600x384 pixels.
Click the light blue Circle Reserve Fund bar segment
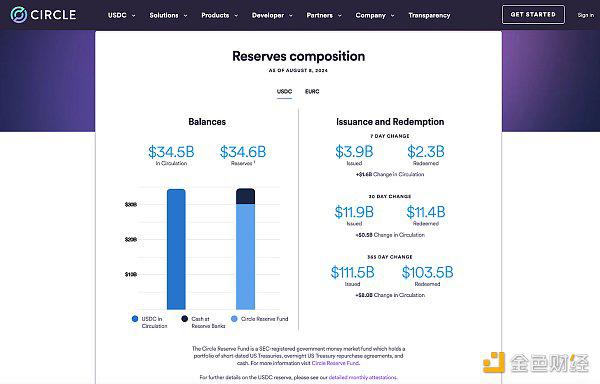point(245,257)
